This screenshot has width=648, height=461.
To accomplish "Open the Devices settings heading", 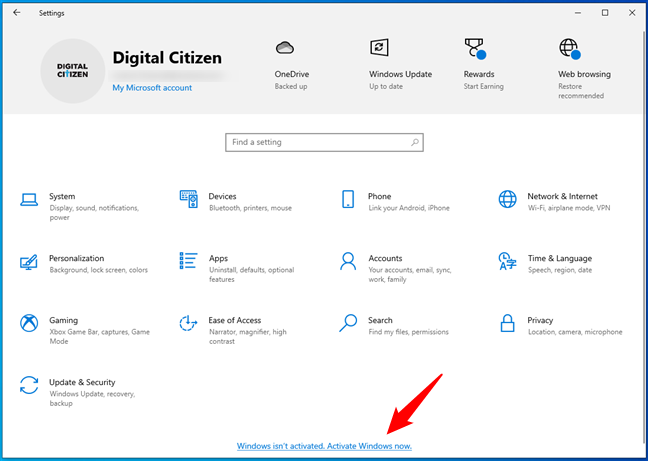I will 222,196.
